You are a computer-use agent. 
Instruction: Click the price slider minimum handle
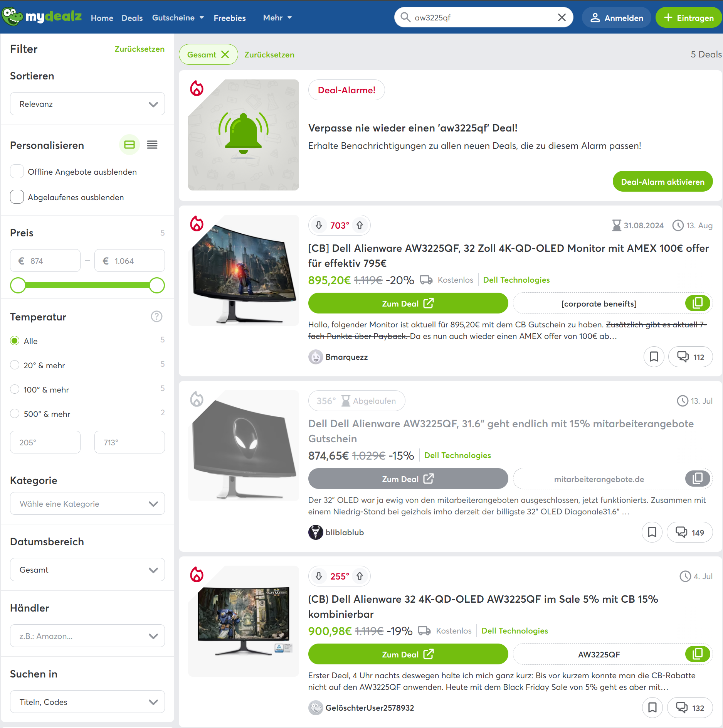pyautogui.click(x=18, y=285)
